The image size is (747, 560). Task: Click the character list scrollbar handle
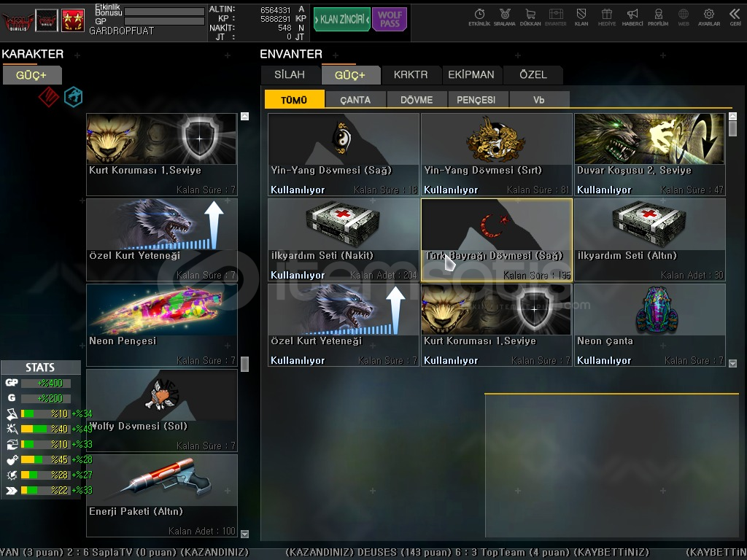point(245,365)
